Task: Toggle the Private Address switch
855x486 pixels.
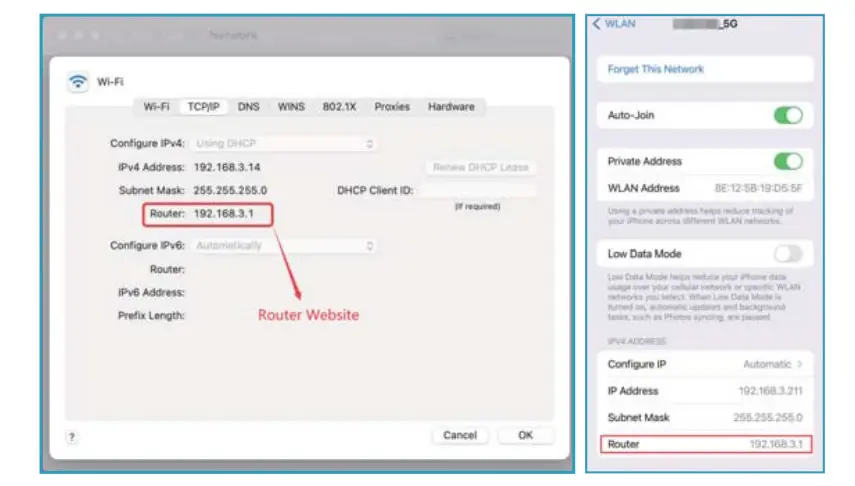Action: pos(788,161)
